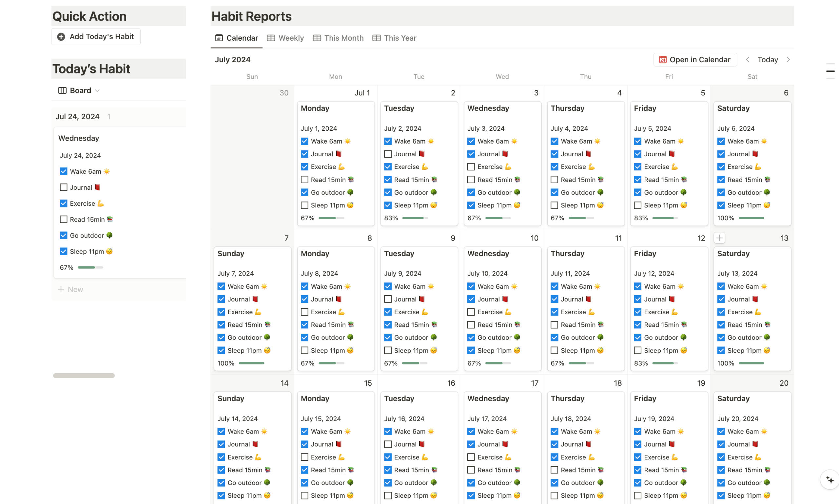Click the page outline indicator on right edge
839x504 pixels.
tap(830, 71)
